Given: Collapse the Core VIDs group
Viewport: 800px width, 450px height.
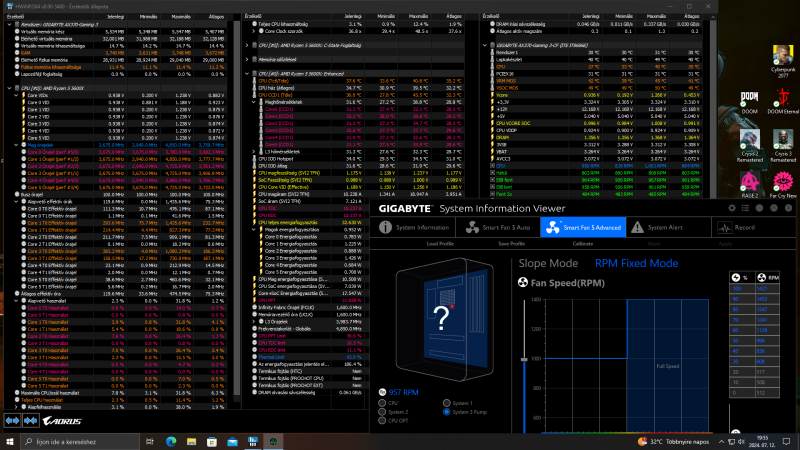Looking at the screenshot, I should tap(16, 95).
